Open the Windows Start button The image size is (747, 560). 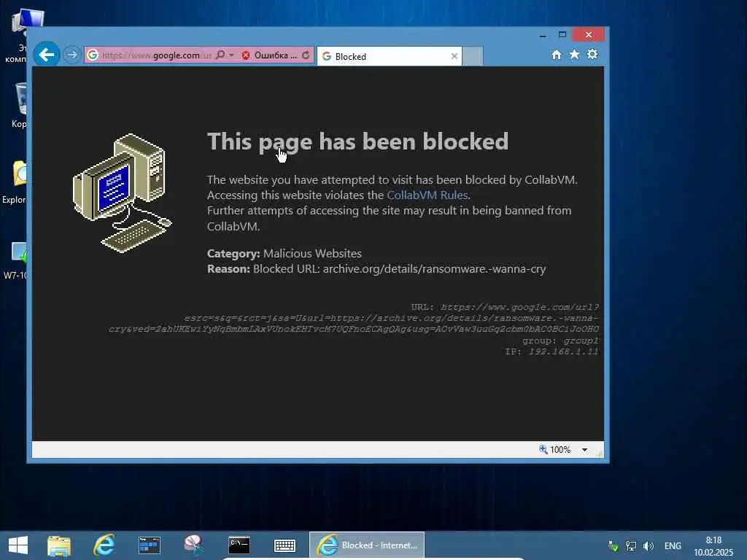pyautogui.click(x=18, y=545)
